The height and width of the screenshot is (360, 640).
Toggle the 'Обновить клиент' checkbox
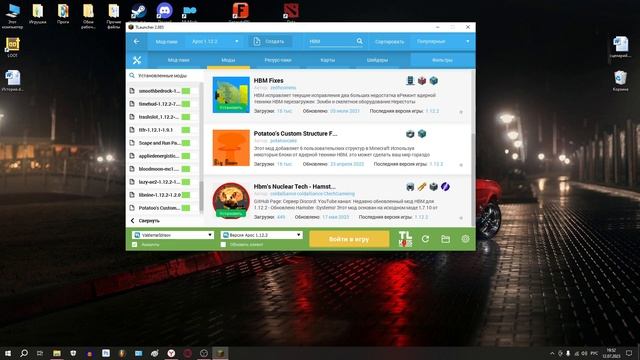pos(223,244)
